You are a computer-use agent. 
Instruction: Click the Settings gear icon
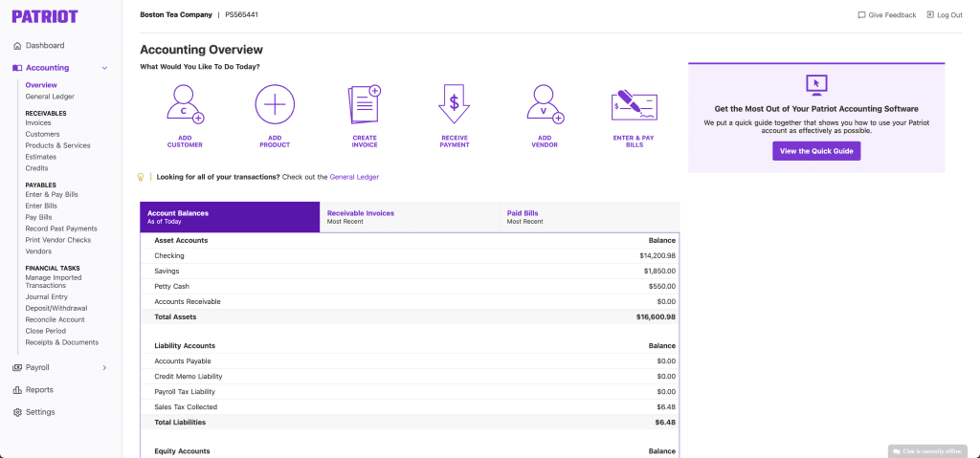(x=17, y=412)
